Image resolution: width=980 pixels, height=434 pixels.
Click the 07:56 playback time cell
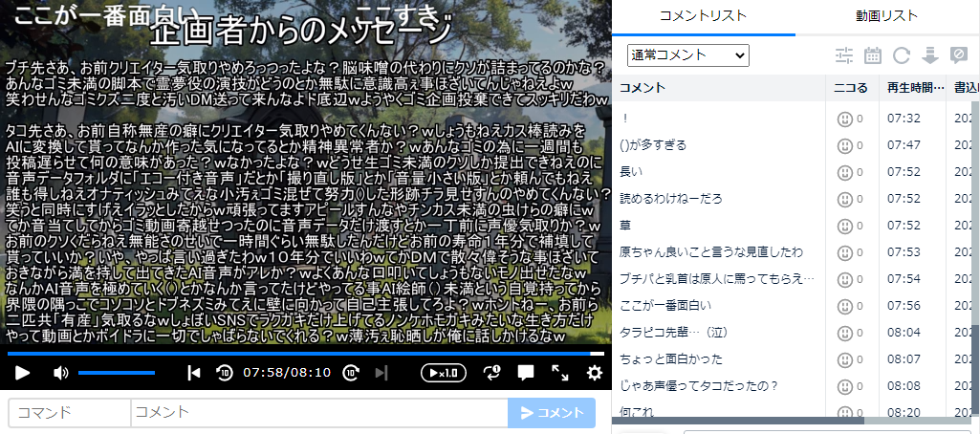click(904, 306)
